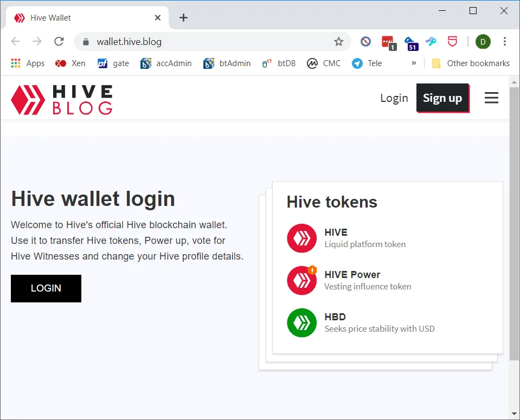
Task: Click 'Seeks price stability with USD' text
Action: 380,328
